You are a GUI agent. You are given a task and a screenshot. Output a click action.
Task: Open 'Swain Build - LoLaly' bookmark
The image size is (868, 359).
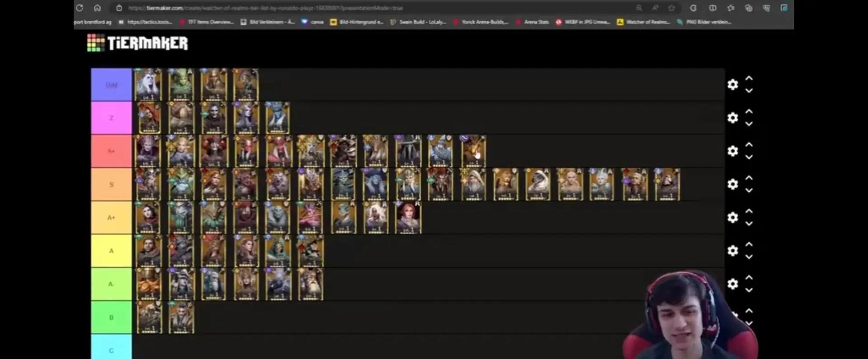[x=418, y=22]
